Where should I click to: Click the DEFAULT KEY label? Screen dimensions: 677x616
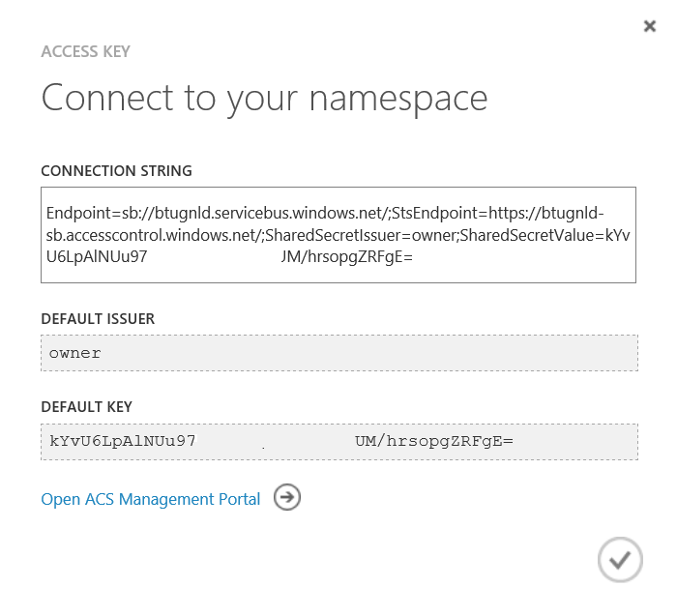(87, 407)
